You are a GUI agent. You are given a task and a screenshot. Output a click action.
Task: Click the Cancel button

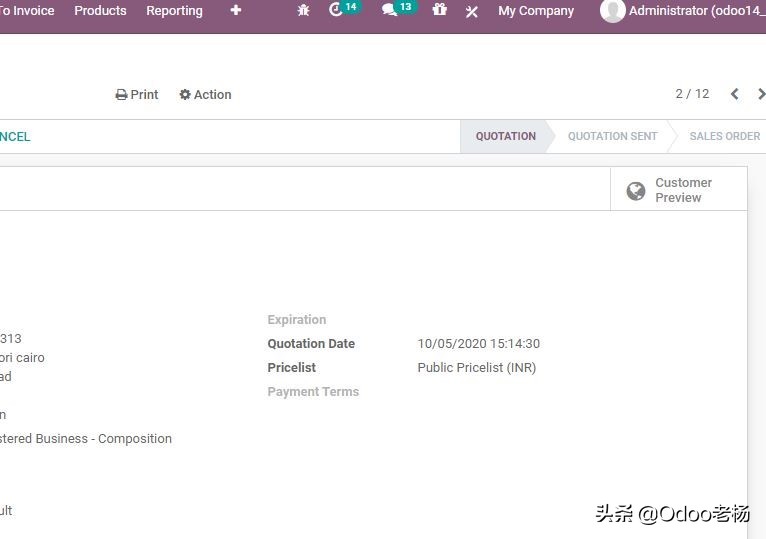click(x=15, y=136)
